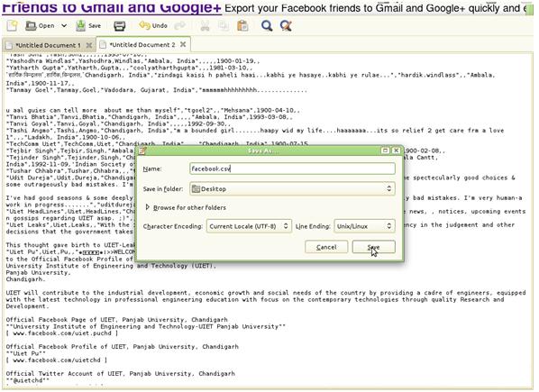Click the New document icon
This screenshot has height=392, width=539.
coord(12,26)
